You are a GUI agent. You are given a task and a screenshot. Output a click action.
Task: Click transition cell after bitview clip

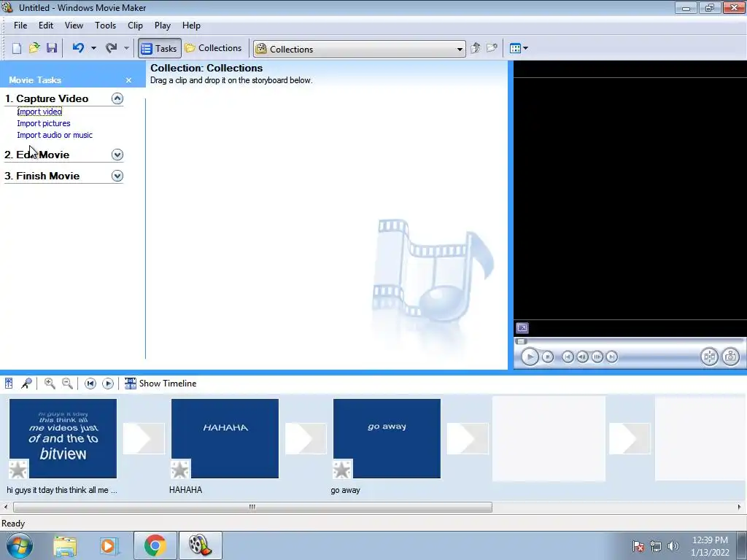click(144, 438)
